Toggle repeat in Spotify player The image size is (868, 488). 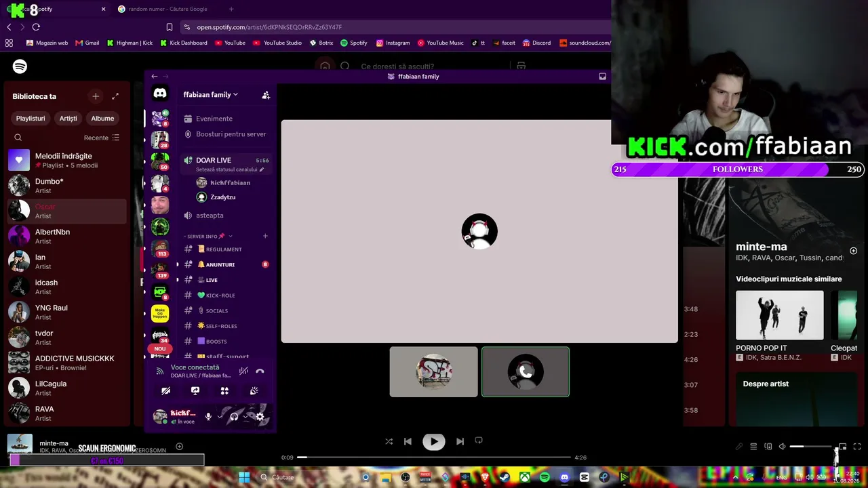pyautogui.click(x=479, y=441)
